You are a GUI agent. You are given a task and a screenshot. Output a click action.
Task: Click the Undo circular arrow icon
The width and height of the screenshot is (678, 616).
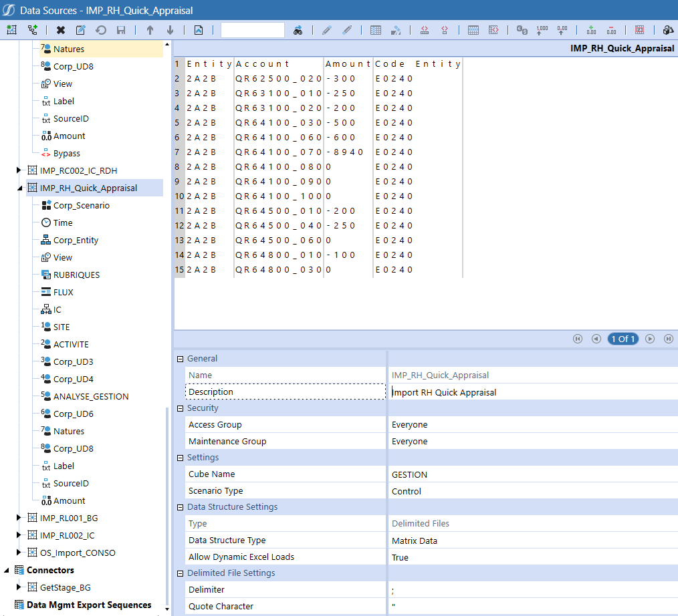tap(101, 30)
